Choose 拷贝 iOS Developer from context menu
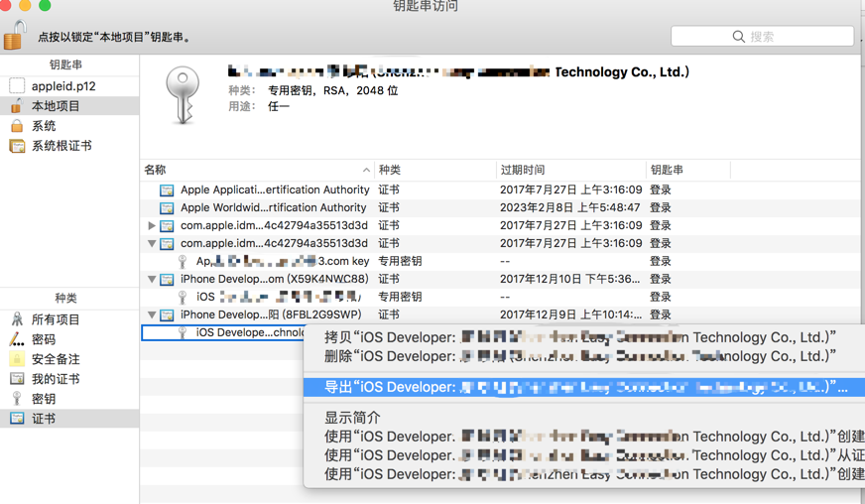This screenshot has width=865, height=504. pos(584,337)
